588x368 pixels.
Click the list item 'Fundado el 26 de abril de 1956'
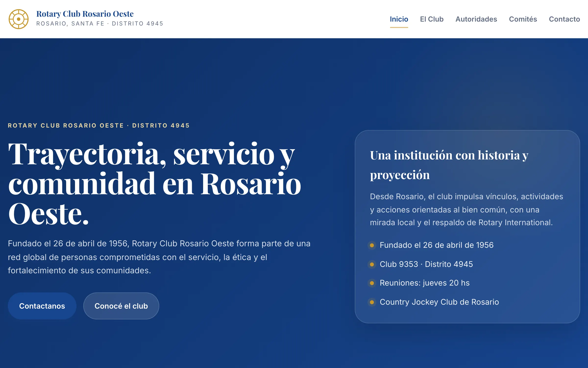437,245
